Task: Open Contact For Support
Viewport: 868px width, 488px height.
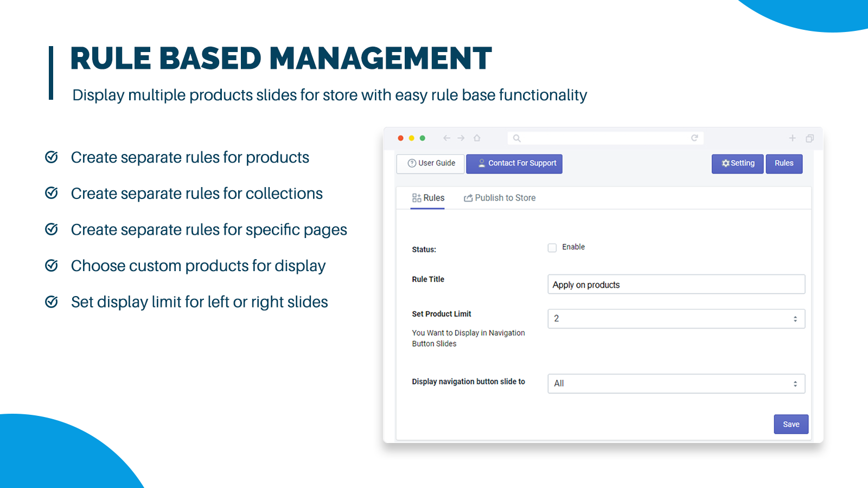Action: tap(514, 163)
